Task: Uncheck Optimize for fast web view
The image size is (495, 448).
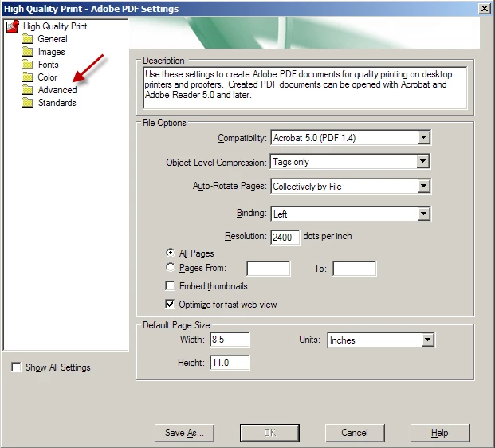Action: (170, 305)
